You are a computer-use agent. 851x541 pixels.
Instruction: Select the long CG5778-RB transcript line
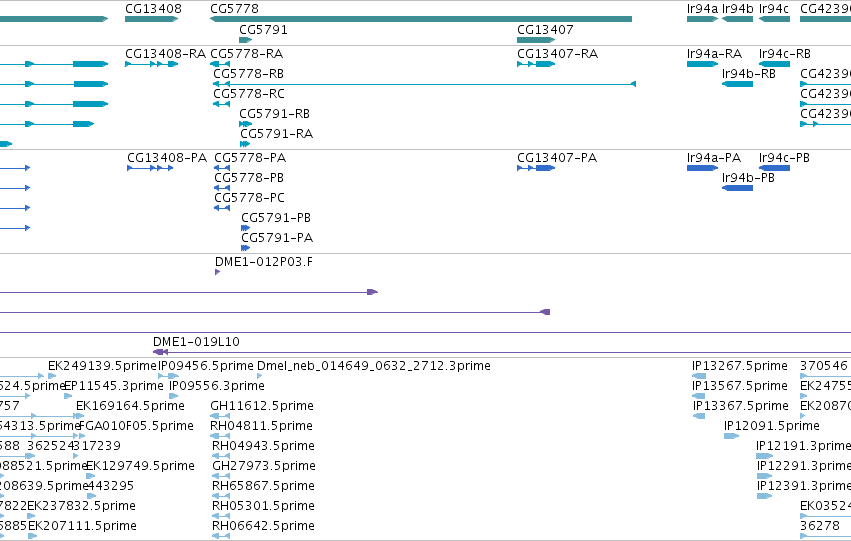coord(424,84)
